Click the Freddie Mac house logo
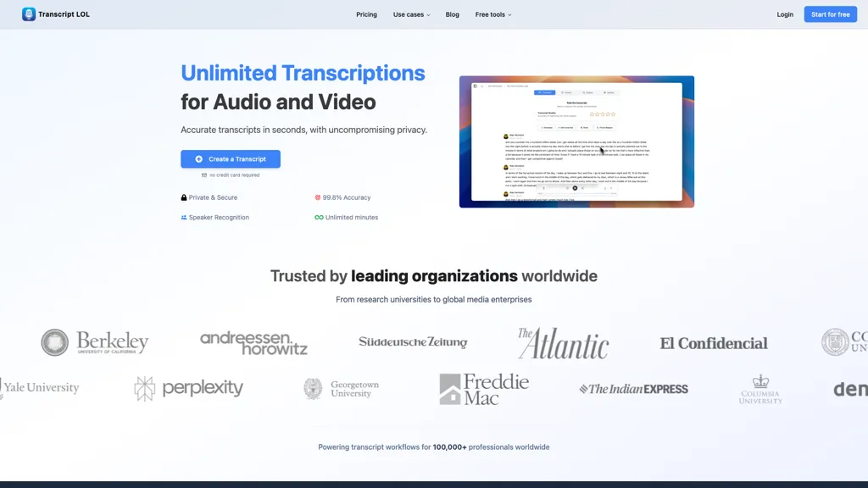Image resolution: width=868 pixels, height=488 pixels. 450,389
